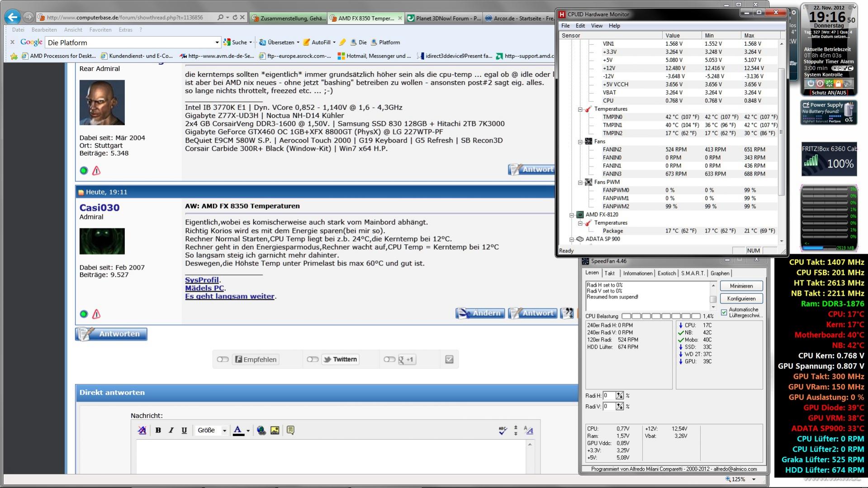868x488 pixels.
Task: Click the Ändern button on Casi030's post
Action: point(480,313)
